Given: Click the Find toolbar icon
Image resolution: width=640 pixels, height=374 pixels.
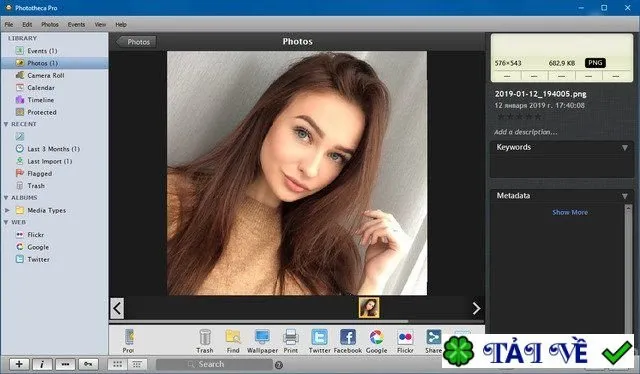Looking at the screenshot, I should pyautogui.click(x=233, y=341).
